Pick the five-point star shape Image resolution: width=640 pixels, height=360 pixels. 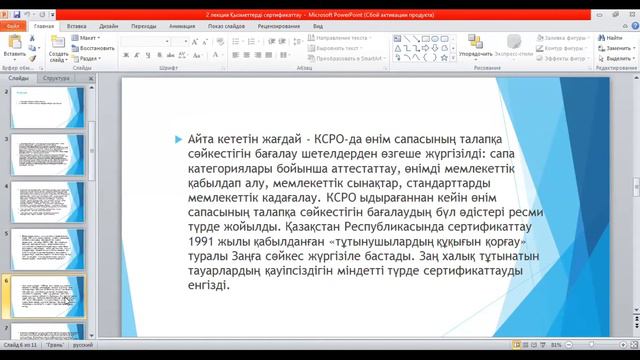[444, 58]
